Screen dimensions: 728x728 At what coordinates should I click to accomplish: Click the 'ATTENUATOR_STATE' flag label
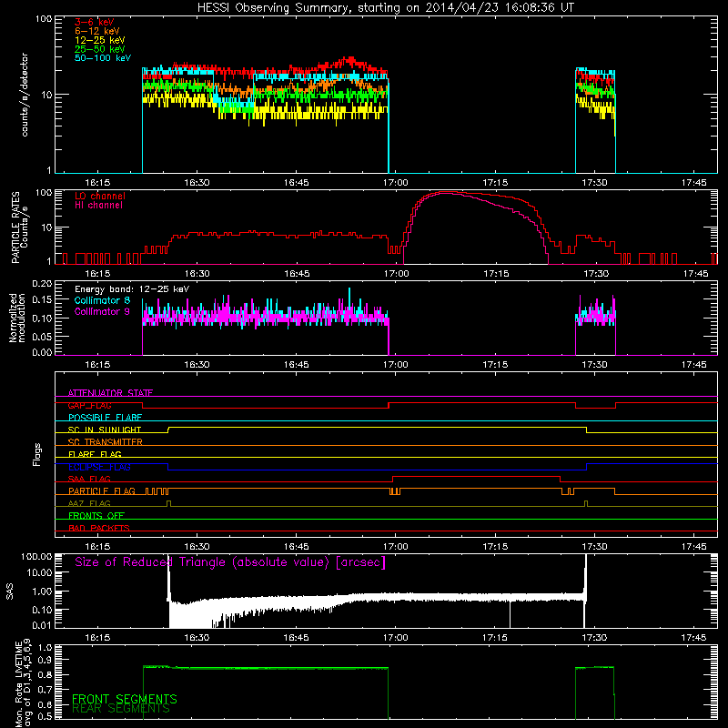pos(110,393)
